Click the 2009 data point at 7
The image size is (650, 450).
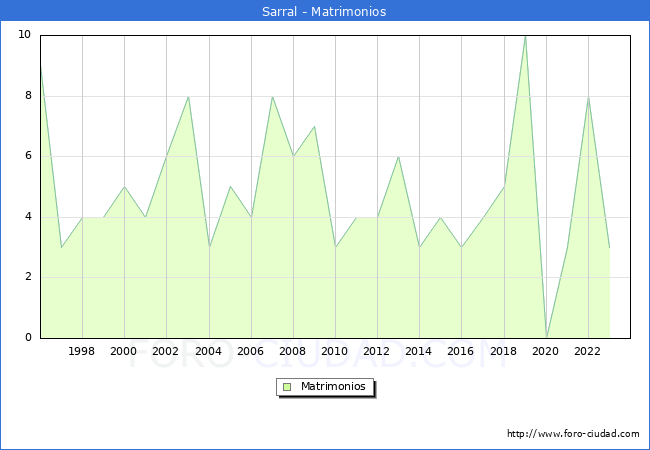pyautogui.click(x=315, y=126)
